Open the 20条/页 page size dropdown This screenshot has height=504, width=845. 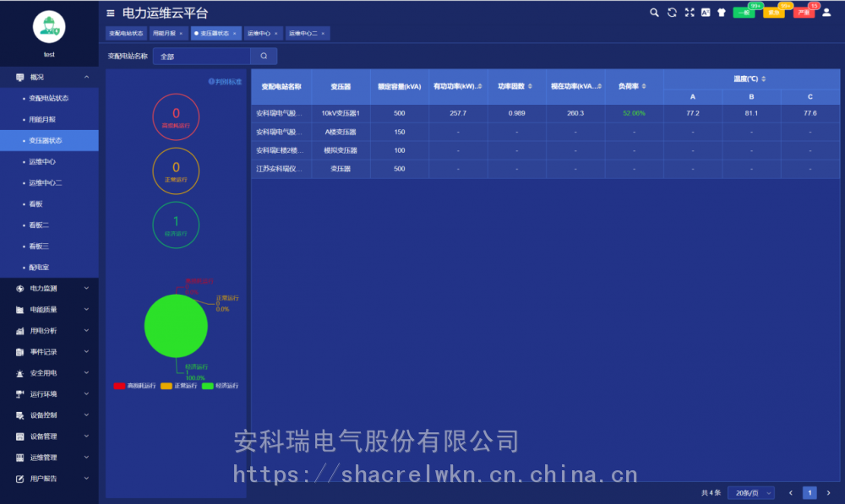pyautogui.click(x=752, y=493)
